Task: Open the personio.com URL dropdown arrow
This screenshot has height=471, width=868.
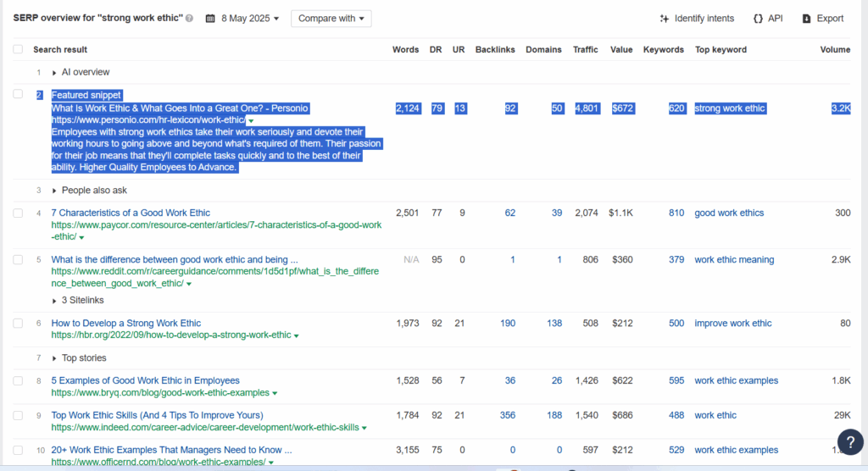Action: tap(251, 120)
